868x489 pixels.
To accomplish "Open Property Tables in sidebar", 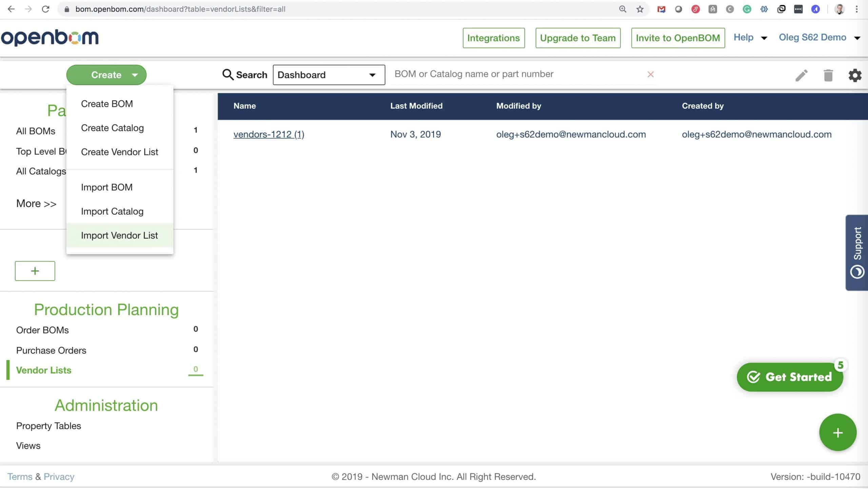I will [48, 426].
